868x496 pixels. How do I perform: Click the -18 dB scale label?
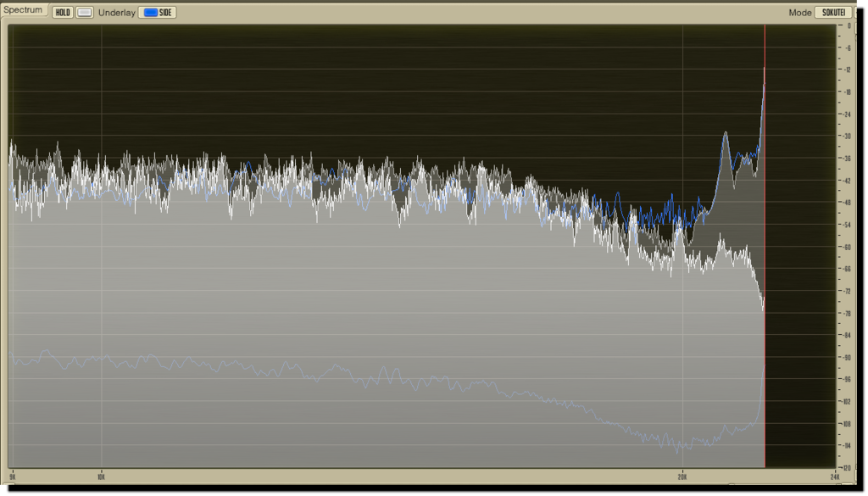click(848, 92)
